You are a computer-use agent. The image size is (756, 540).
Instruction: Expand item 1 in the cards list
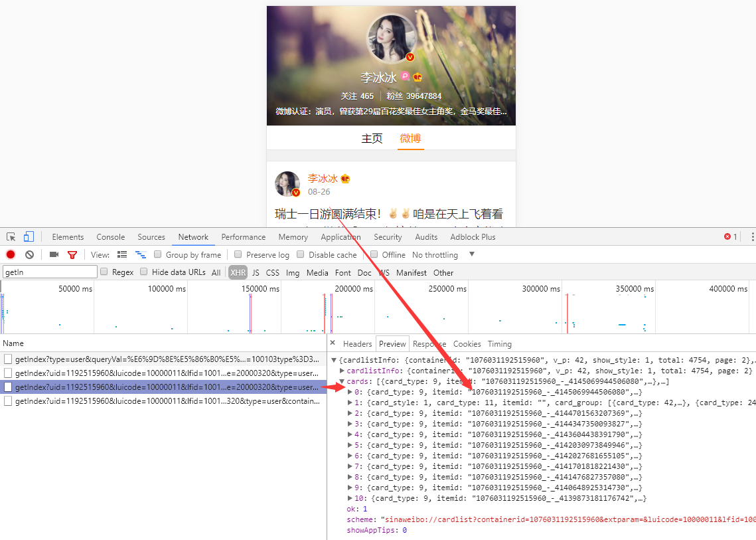coord(352,403)
